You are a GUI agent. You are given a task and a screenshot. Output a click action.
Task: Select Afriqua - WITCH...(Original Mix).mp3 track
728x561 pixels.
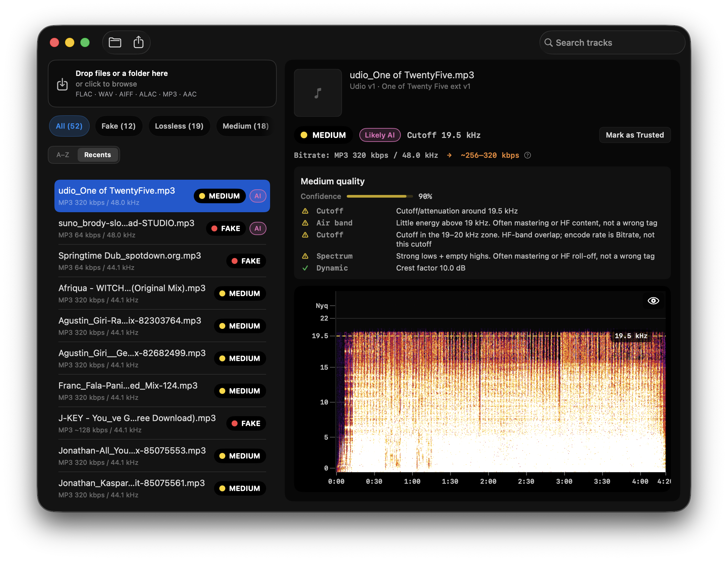pos(162,293)
